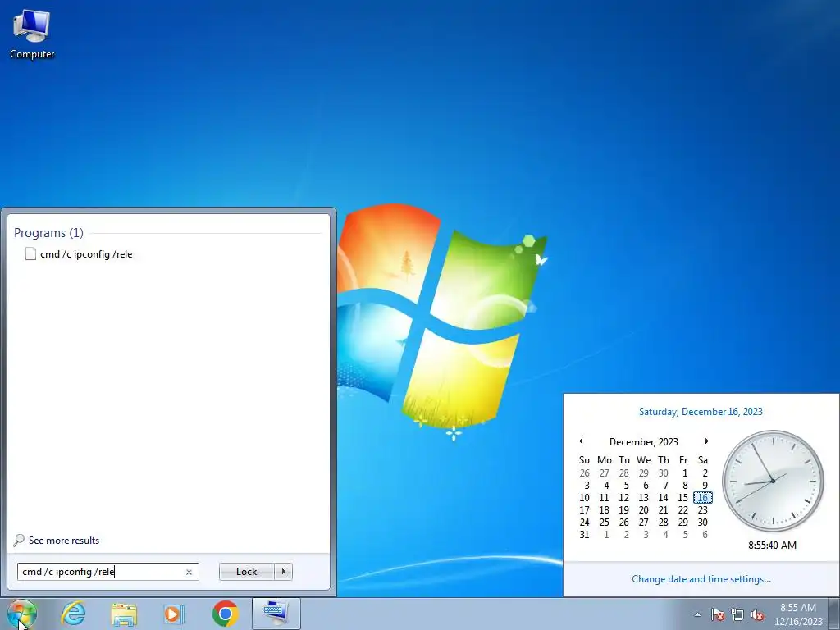Click the Programs (1) group header

(48, 232)
